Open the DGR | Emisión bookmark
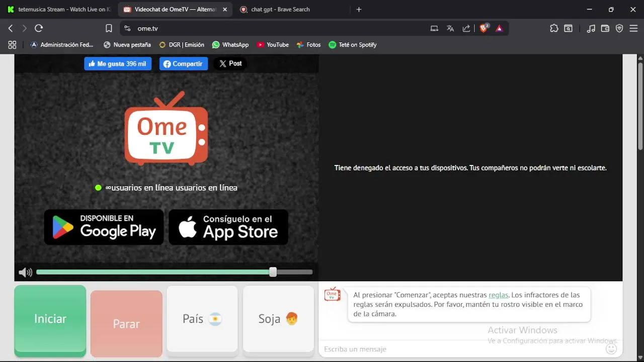 click(x=182, y=45)
